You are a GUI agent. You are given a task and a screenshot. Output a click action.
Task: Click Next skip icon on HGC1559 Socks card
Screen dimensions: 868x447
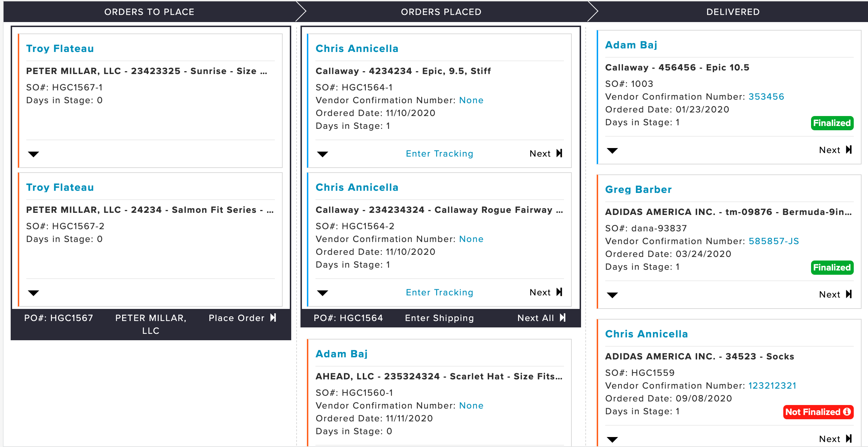849,439
